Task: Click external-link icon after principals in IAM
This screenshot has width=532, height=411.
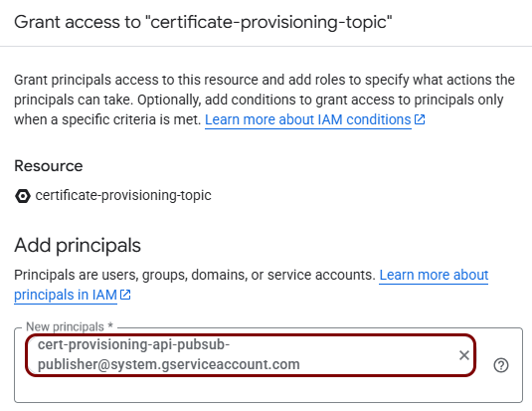Action: [x=125, y=295]
